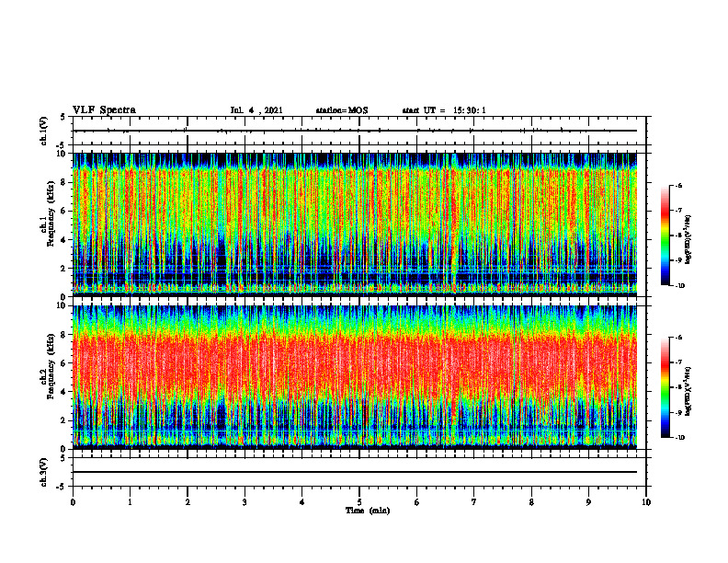Click the ch.1 spectrogram color bar

coord(665,236)
